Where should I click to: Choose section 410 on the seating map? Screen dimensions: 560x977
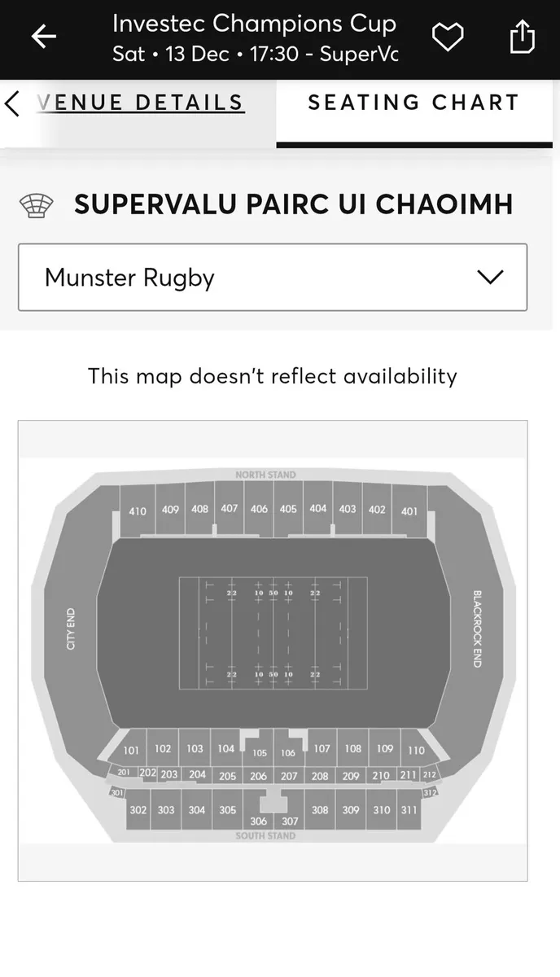pyautogui.click(x=137, y=511)
